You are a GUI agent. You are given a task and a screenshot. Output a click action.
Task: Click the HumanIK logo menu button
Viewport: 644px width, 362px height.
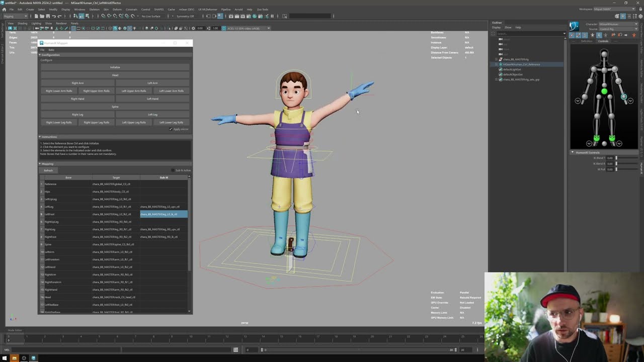(574, 26)
